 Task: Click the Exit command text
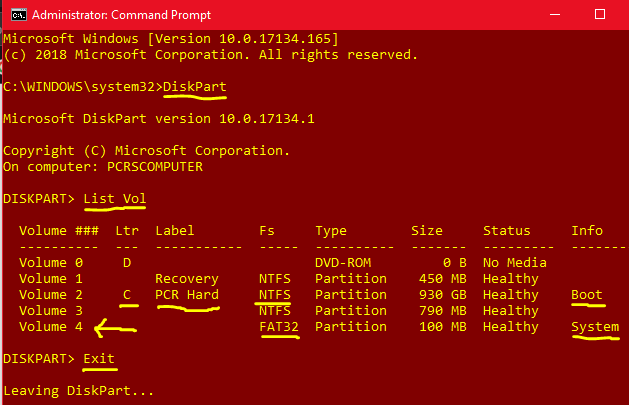99,358
